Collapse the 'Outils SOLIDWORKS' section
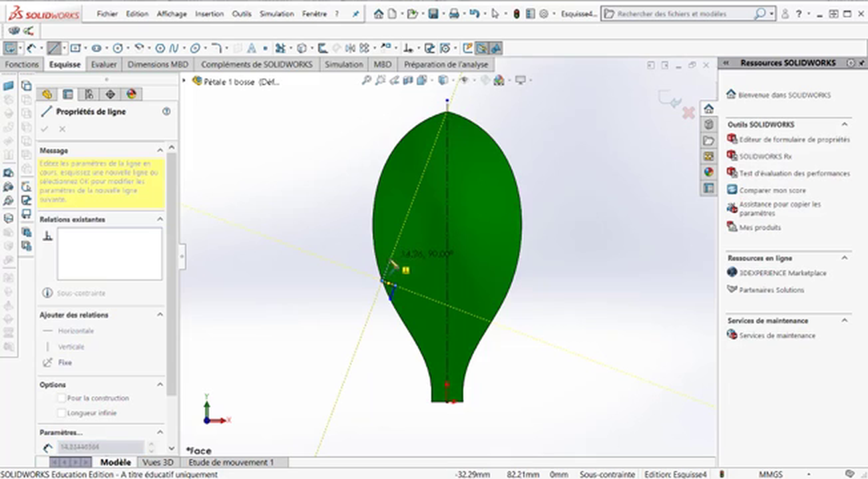Screen dimensions: 868x479 pos(845,124)
